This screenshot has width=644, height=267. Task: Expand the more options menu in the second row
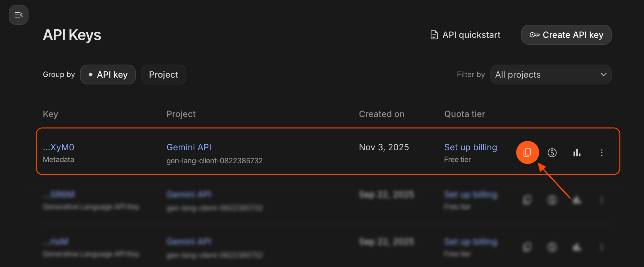point(602,200)
